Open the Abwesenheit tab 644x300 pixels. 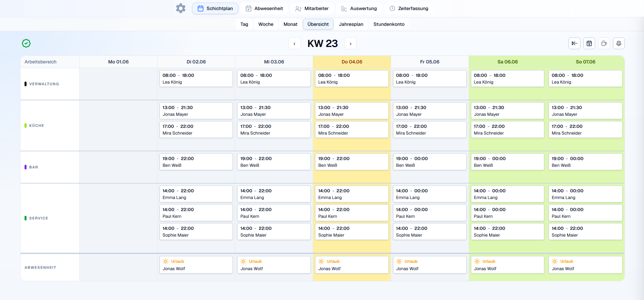(264, 8)
